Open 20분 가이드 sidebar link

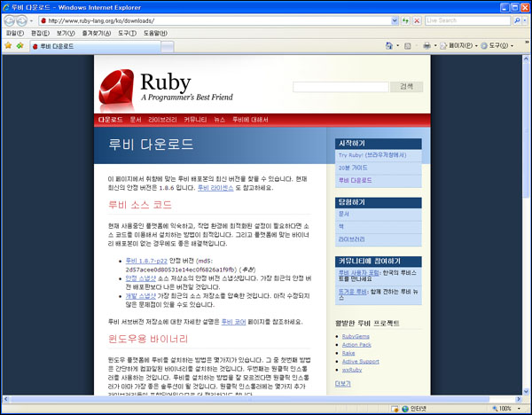click(x=353, y=168)
